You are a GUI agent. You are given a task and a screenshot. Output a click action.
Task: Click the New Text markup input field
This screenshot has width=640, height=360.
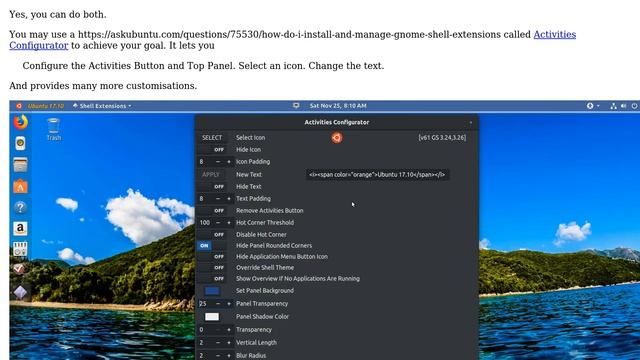pyautogui.click(x=378, y=175)
